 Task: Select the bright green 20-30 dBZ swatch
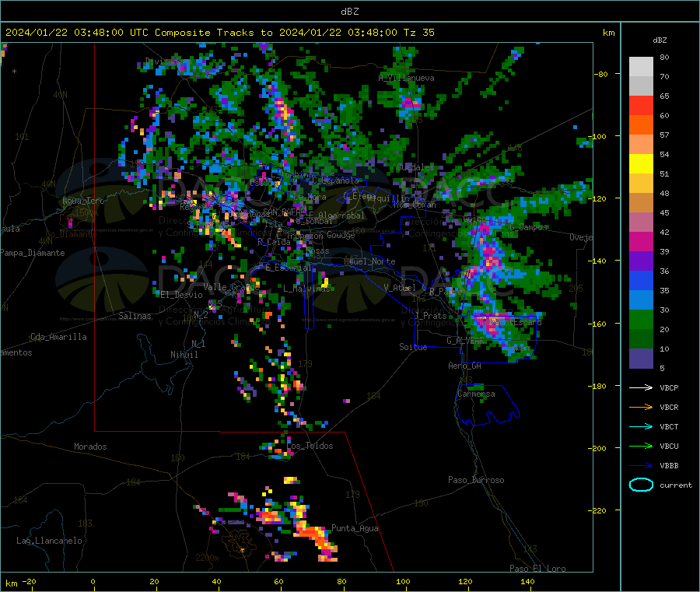(641, 319)
